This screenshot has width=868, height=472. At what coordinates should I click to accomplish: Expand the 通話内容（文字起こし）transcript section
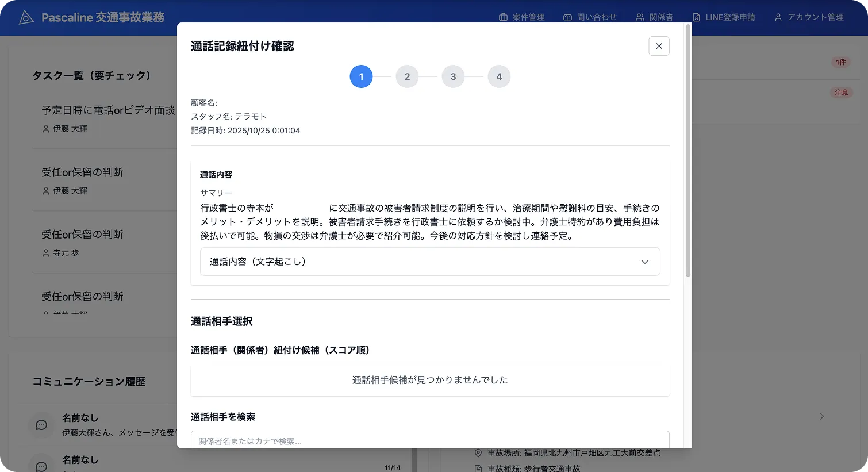point(430,261)
